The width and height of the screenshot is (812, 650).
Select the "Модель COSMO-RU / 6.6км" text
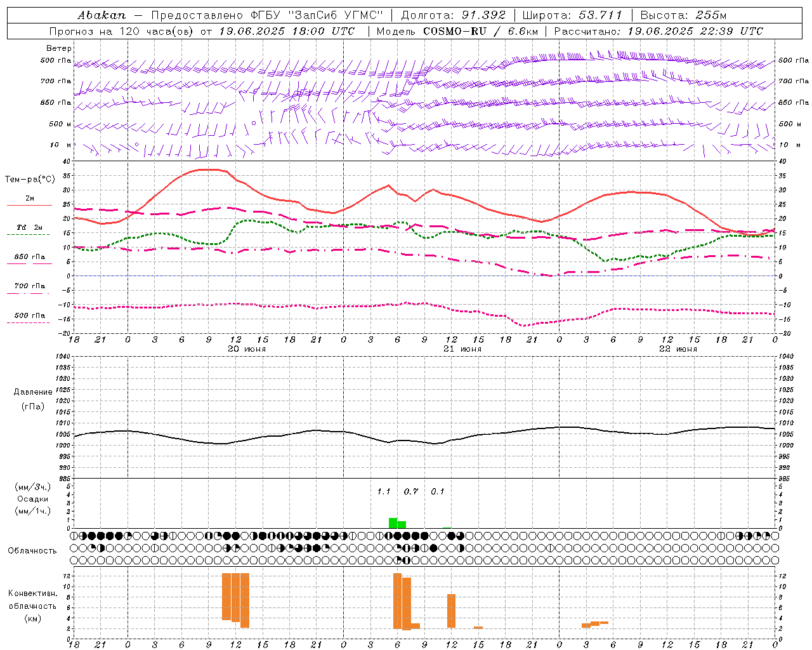457,31
